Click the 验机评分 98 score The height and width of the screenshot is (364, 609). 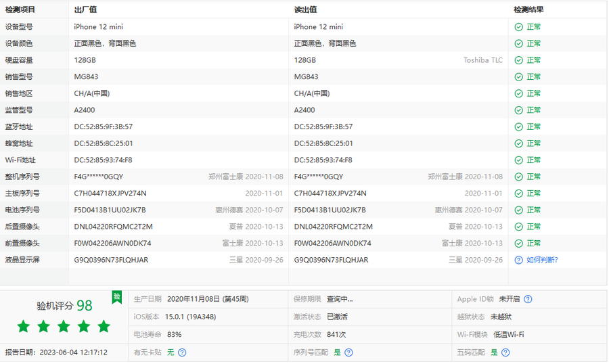pyautogui.click(x=64, y=306)
